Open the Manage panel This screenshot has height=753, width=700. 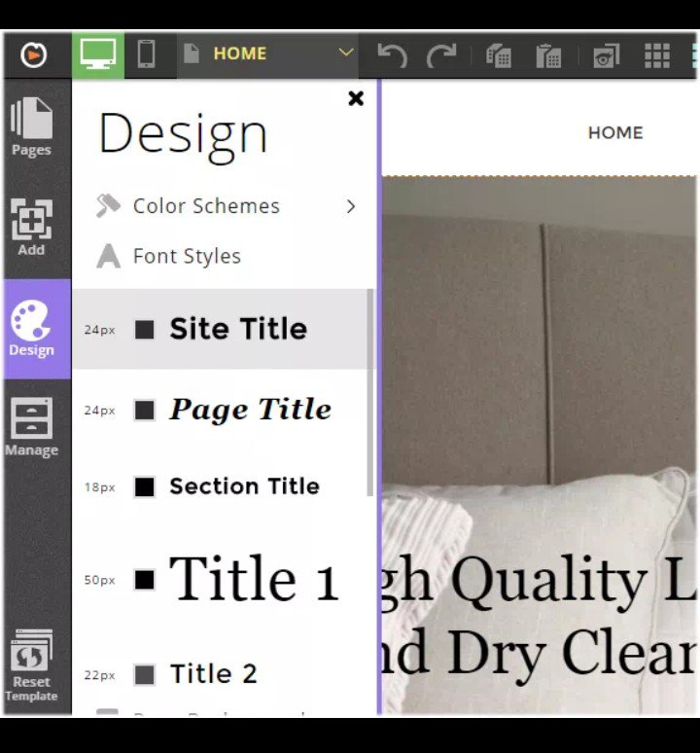pos(31,428)
